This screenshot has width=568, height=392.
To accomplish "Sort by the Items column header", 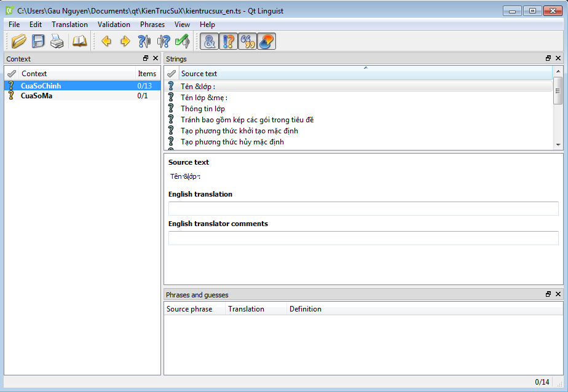I will pos(147,74).
